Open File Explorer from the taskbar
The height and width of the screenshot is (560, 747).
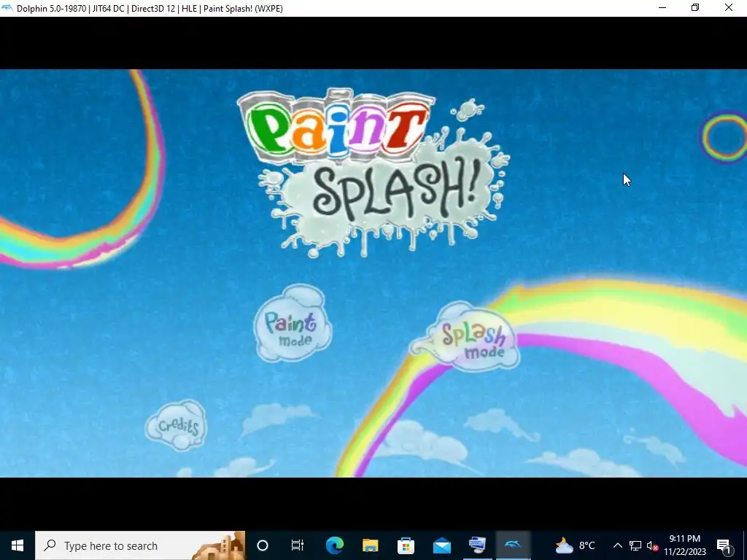point(370,545)
